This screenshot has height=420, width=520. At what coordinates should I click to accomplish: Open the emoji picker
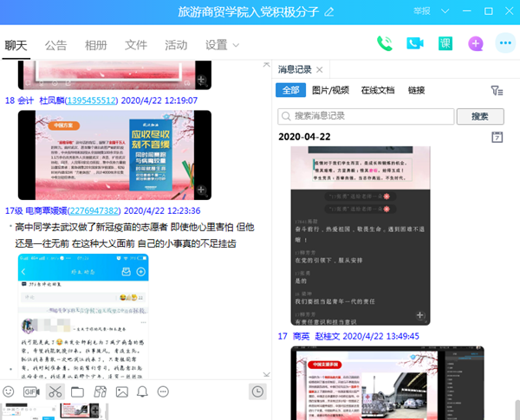point(10,392)
